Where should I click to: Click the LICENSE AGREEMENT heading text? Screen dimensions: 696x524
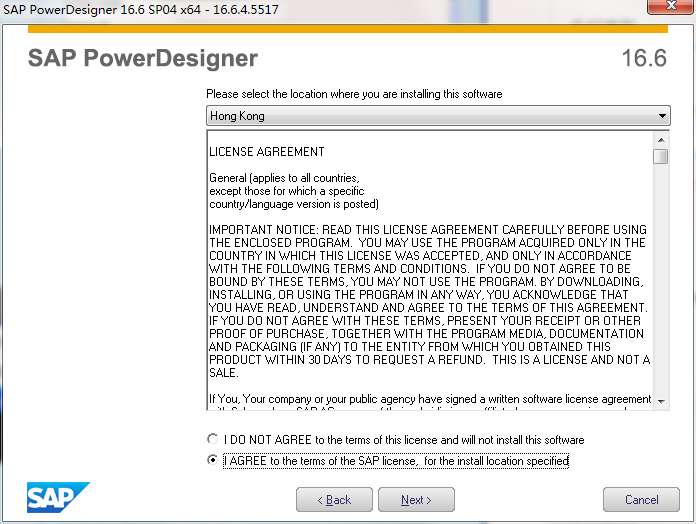click(x=267, y=152)
